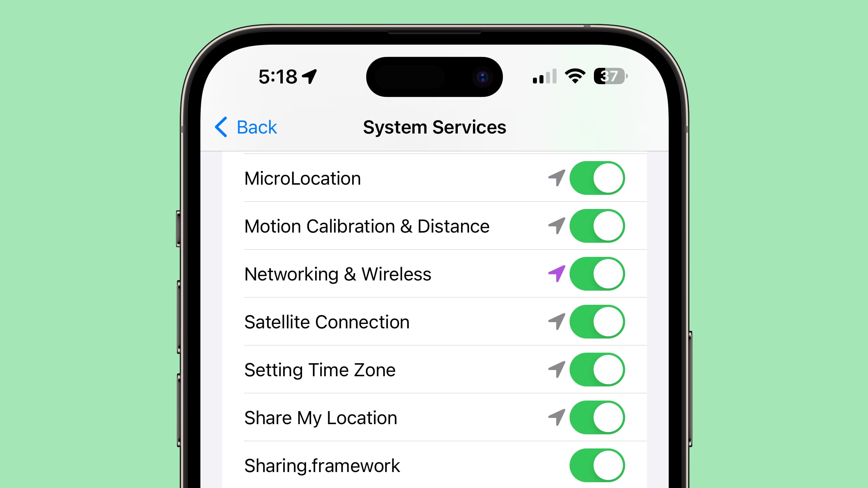Tap the grey location arrow for Motion Calibration
This screenshot has width=868, height=488.
555,226
